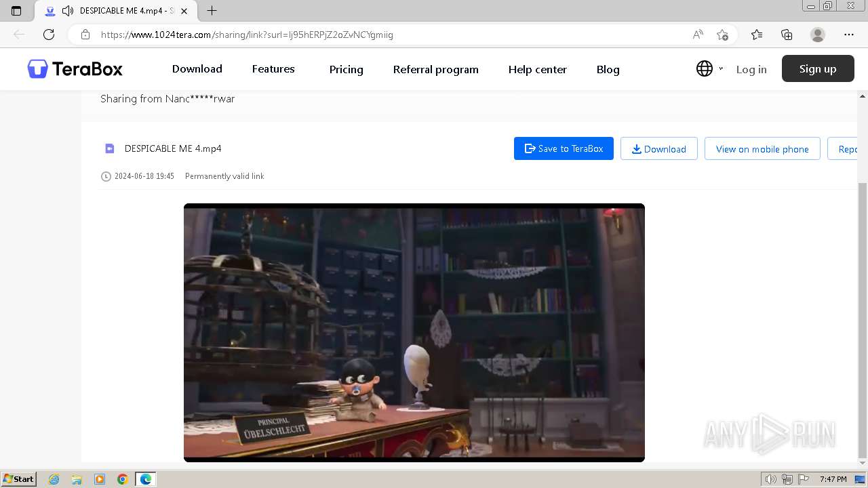Open the Edge settings ellipsis menu
The image size is (868, 488).
coord(849,35)
